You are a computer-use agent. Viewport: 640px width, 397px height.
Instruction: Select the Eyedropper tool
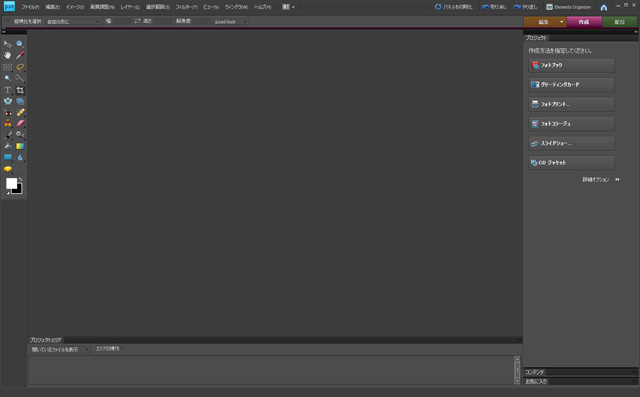tap(20, 55)
